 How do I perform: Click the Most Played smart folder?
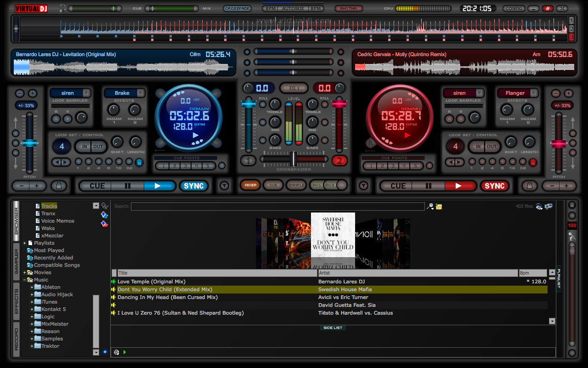pos(49,250)
